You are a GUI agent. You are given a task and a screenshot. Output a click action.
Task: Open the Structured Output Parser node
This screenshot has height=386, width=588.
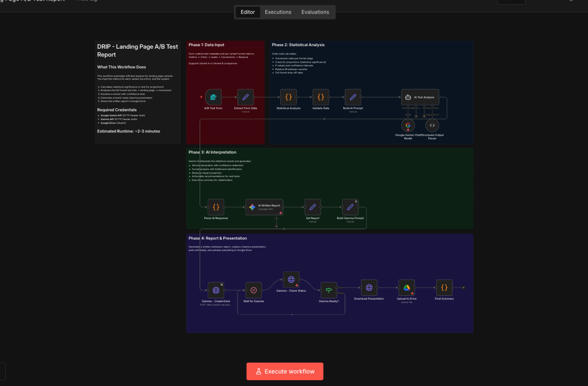432,125
